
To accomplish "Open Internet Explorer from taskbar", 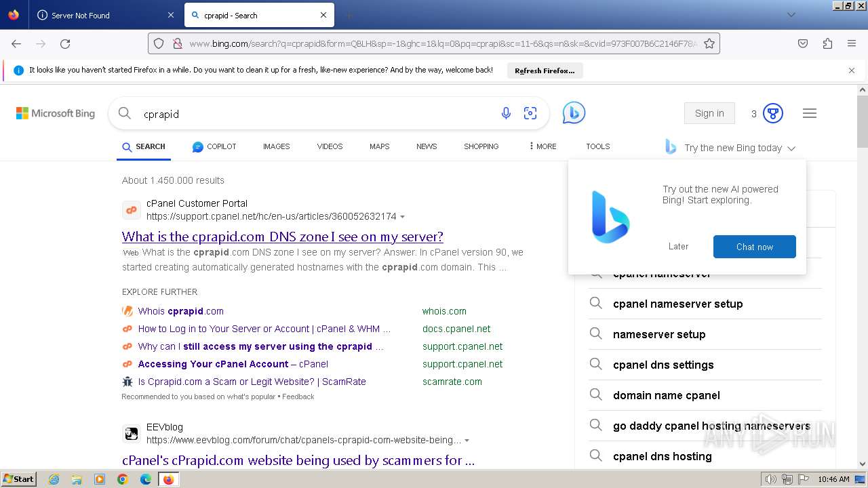I will click(x=54, y=479).
